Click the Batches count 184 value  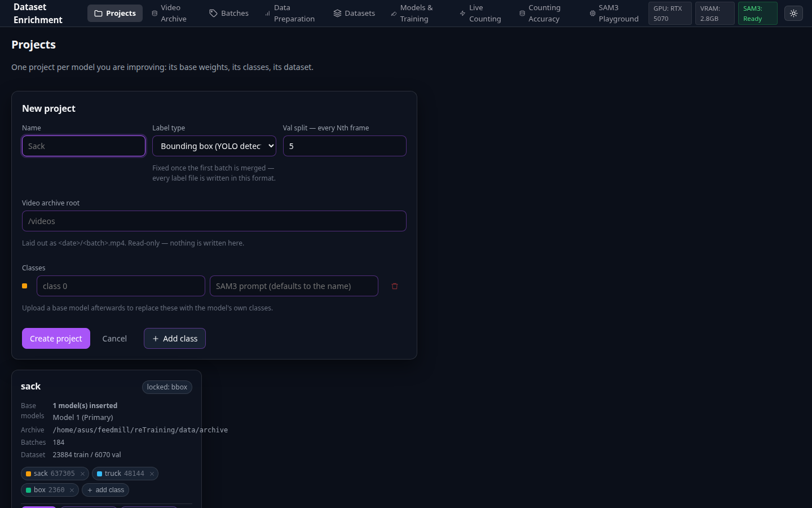coord(59,443)
